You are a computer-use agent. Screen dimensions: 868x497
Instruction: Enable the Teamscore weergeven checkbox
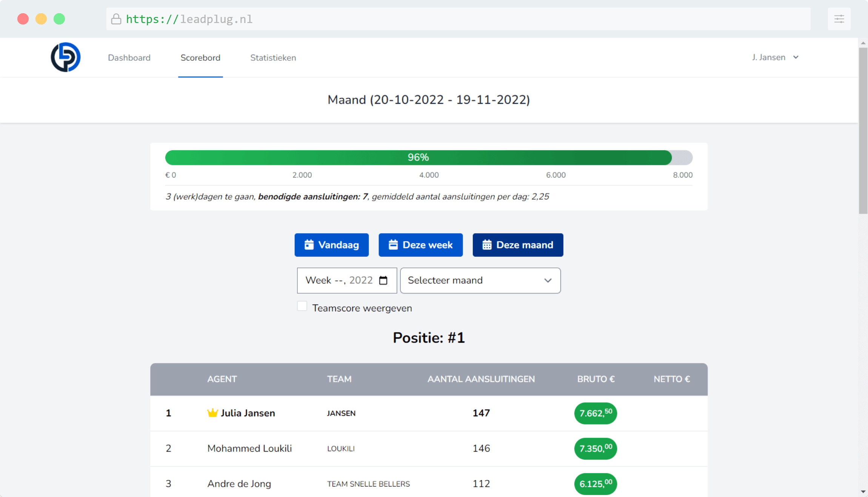302,306
